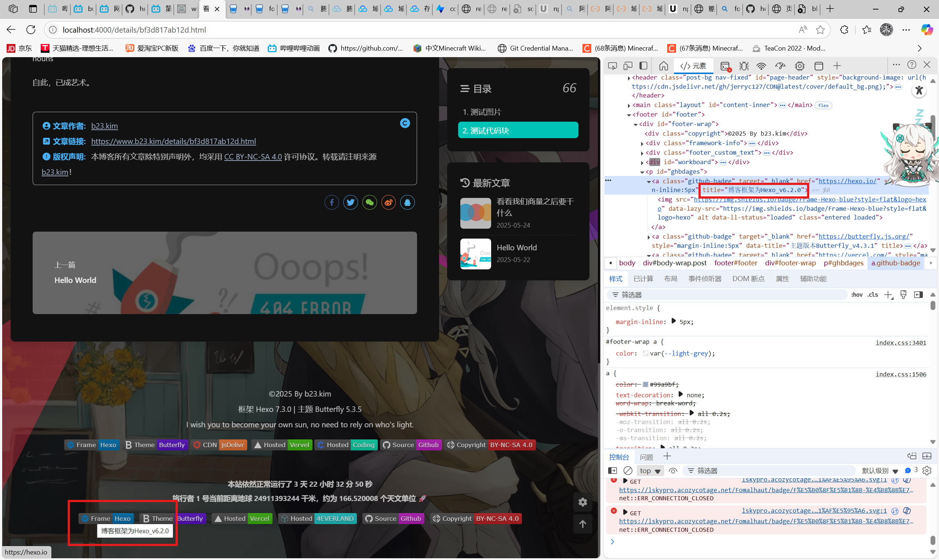Toggle device emulation mode in DevTools

click(628, 66)
